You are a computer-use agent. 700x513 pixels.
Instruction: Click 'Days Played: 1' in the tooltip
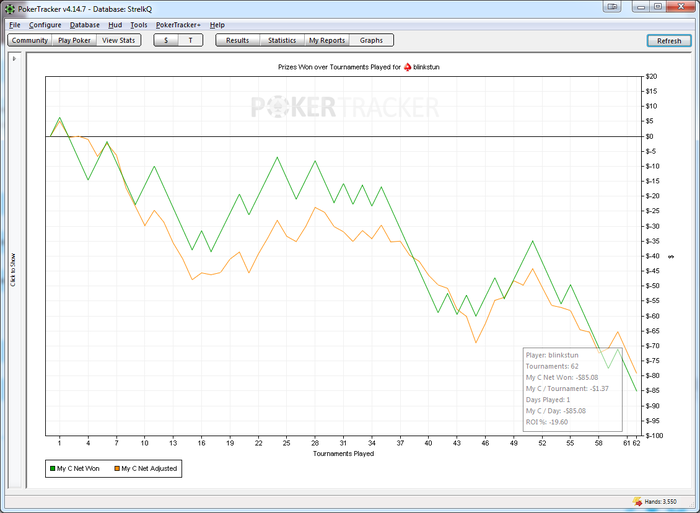coord(548,400)
